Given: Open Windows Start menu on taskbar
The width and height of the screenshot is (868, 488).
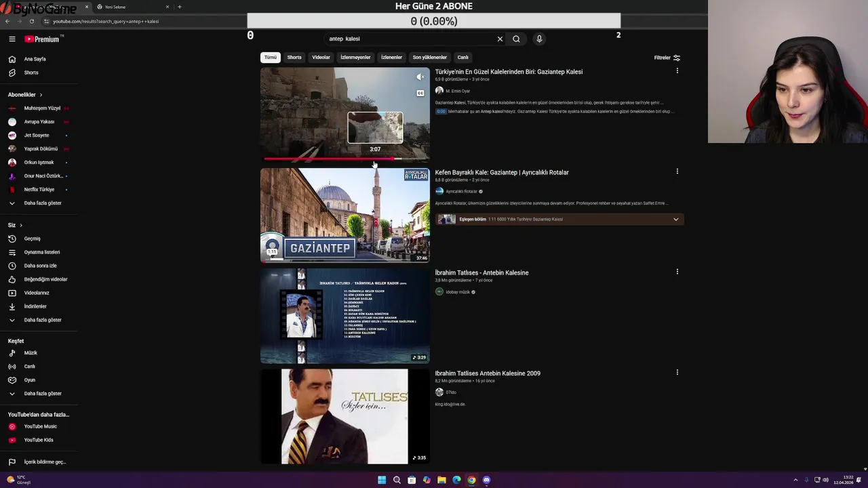Looking at the screenshot, I should click(382, 480).
